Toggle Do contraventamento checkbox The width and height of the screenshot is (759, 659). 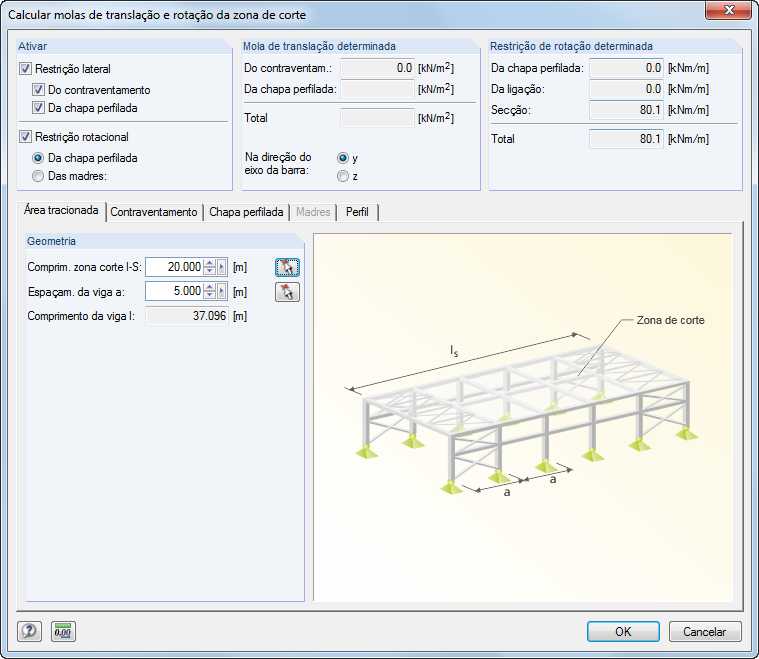pyautogui.click(x=38, y=90)
